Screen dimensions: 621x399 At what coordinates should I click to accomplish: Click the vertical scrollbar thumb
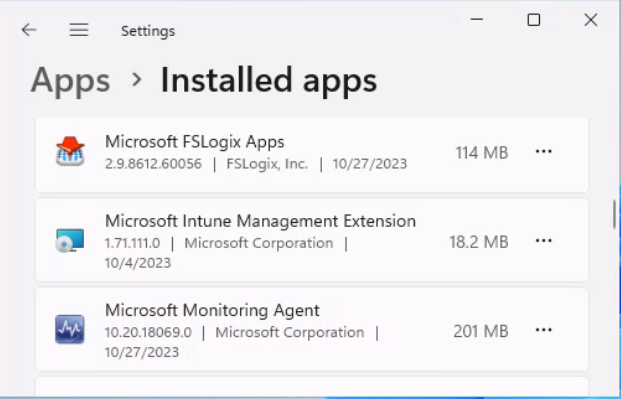pyautogui.click(x=615, y=214)
